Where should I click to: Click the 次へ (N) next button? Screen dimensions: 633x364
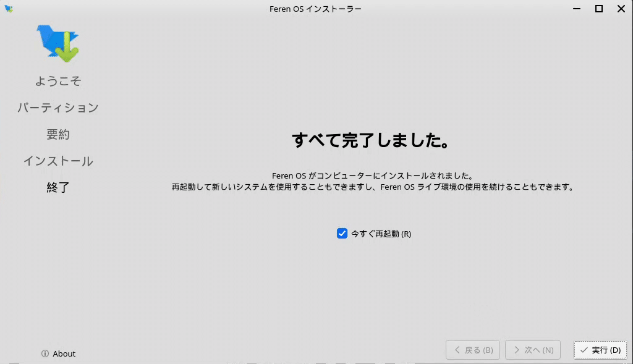point(532,350)
